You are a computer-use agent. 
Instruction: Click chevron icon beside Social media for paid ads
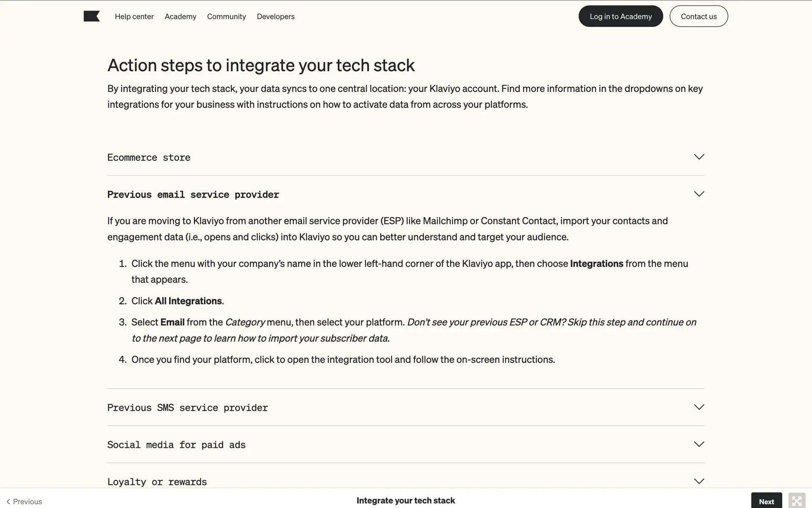point(699,444)
